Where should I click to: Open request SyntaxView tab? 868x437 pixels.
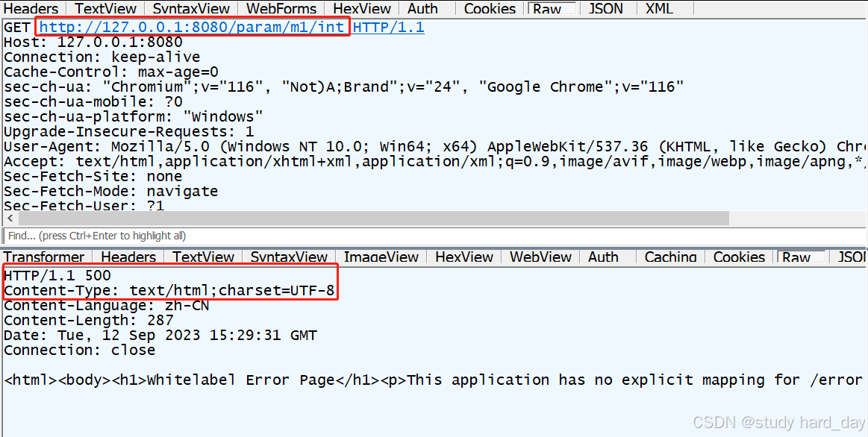pyautogui.click(x=192, y=9)
